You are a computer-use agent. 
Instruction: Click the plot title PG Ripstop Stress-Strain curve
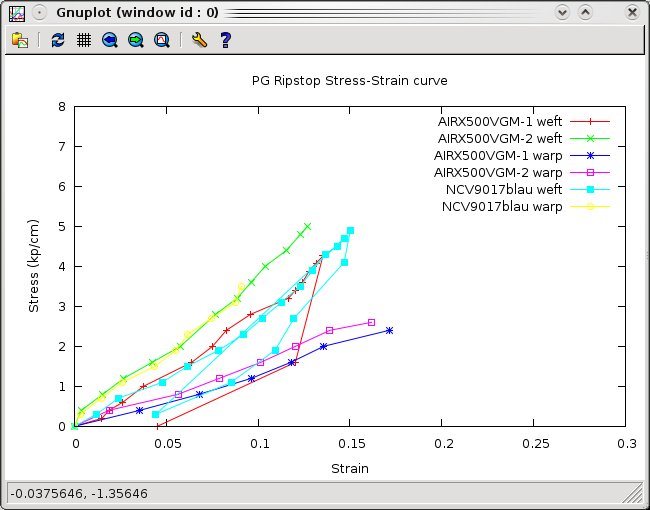(349, 80)
